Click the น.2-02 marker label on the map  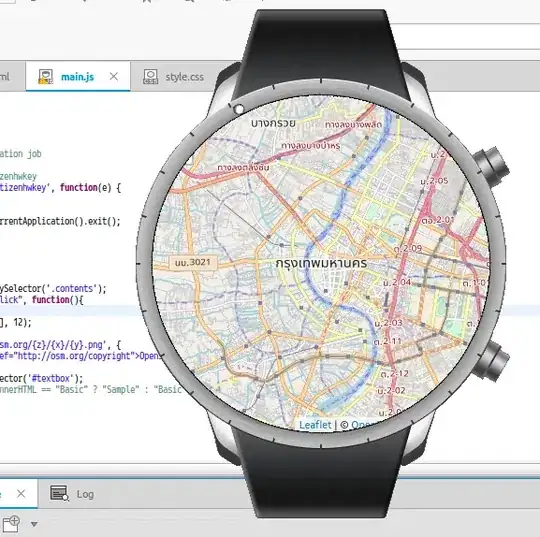coord(391,391)
